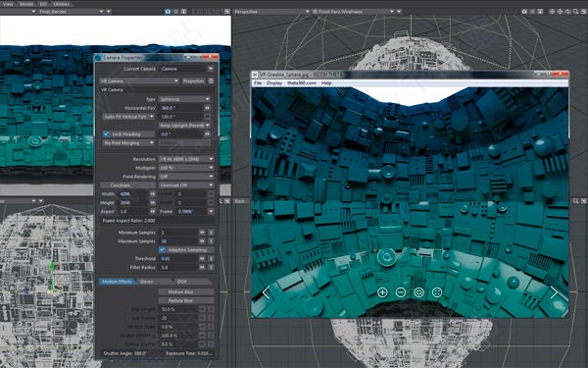Open the No Pole Merging dropdown
This screenshot has width=588, height=368.
tap(128, 142)
